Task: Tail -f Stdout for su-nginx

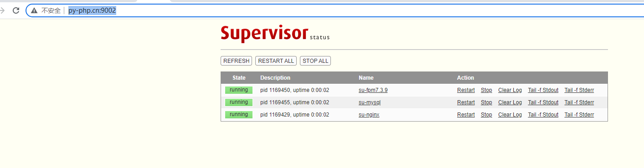Action: (543, 115)
